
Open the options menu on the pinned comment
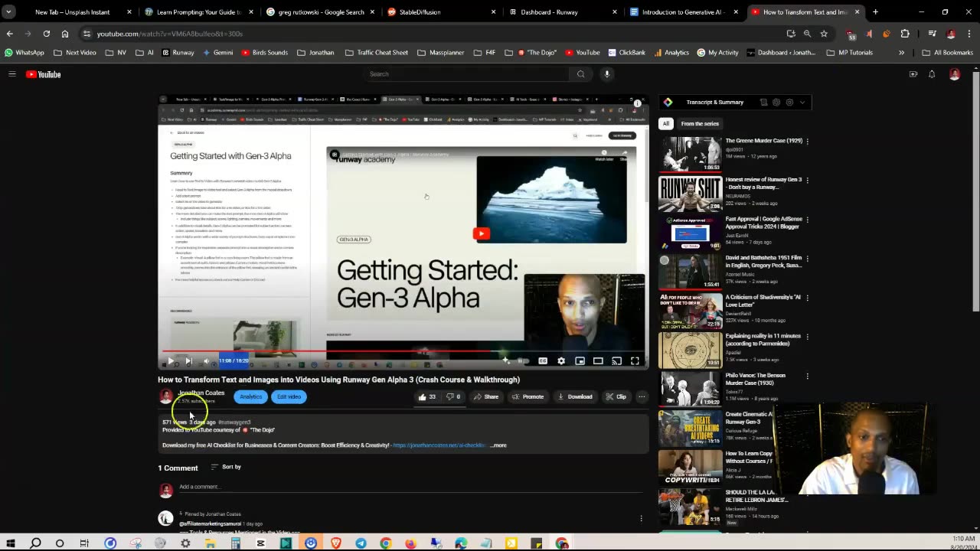tap(641, 519)
